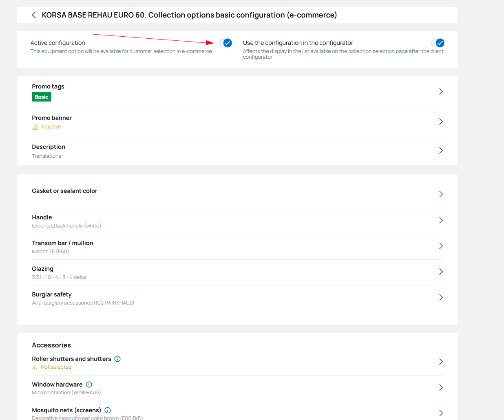
Task: Show info for Mosquito nets (screens)
Action: pyautogui.click(x=108, y=410)
